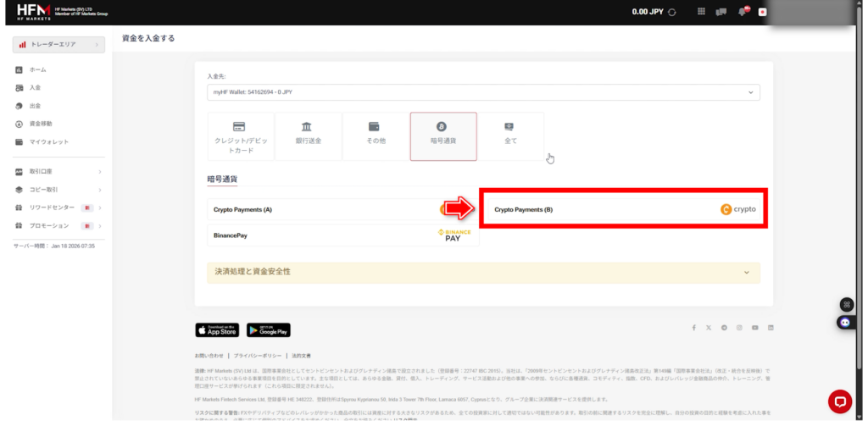
Task: Open the Instagram icon in footer
Action: point(739,328)
